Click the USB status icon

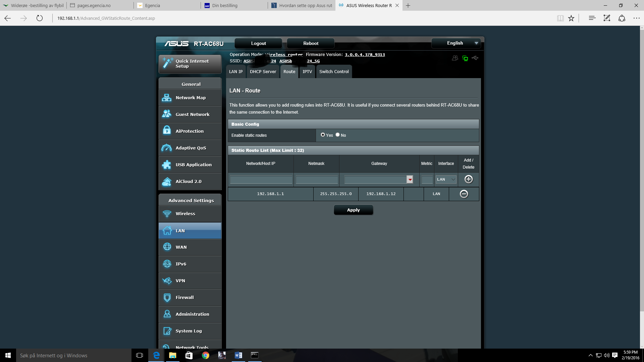tap(475, 58)
